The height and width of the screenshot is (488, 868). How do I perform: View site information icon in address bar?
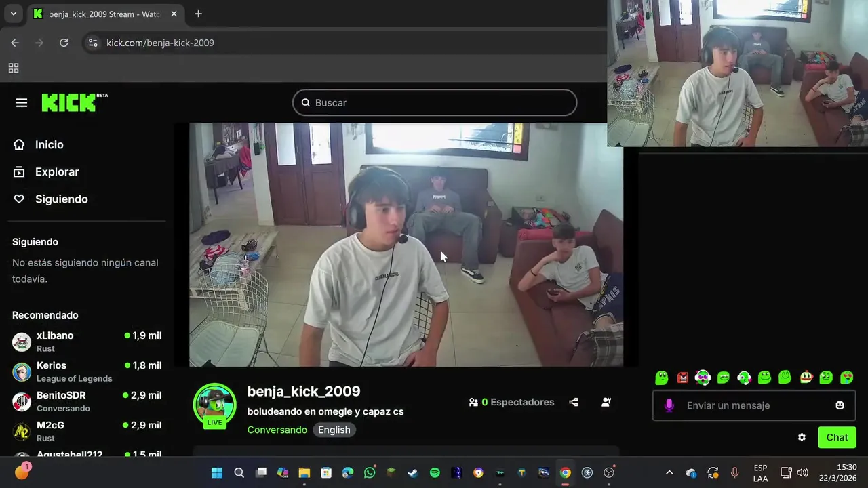[x=94, y=43]
